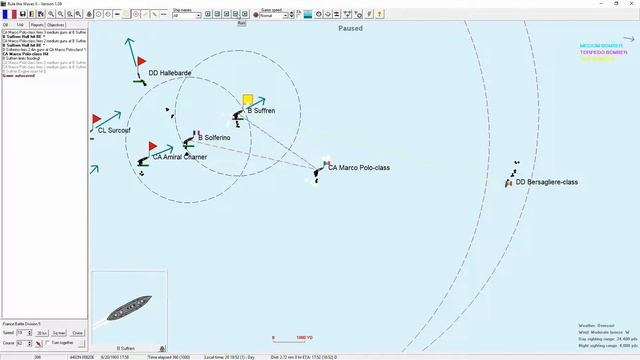640x360 pixels.
Task: Toggle the second range circle icon
Action: pyautogui.click(x=108, y=14)
